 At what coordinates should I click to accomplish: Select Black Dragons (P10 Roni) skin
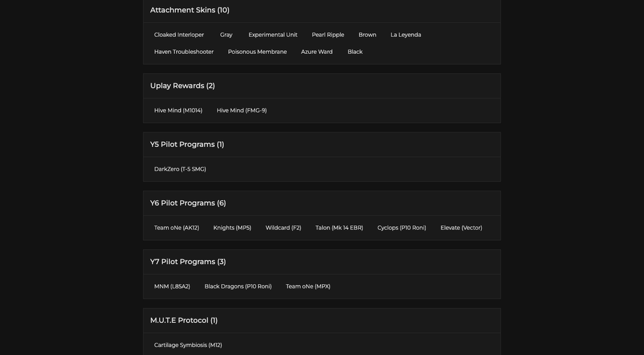pyautogui.click(x=238, y=287)
